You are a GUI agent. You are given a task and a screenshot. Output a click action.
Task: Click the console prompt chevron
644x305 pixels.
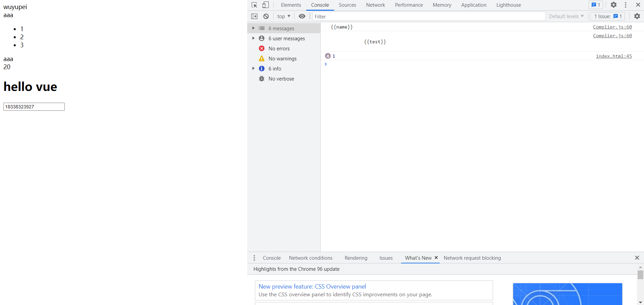(x=325, y=64)
